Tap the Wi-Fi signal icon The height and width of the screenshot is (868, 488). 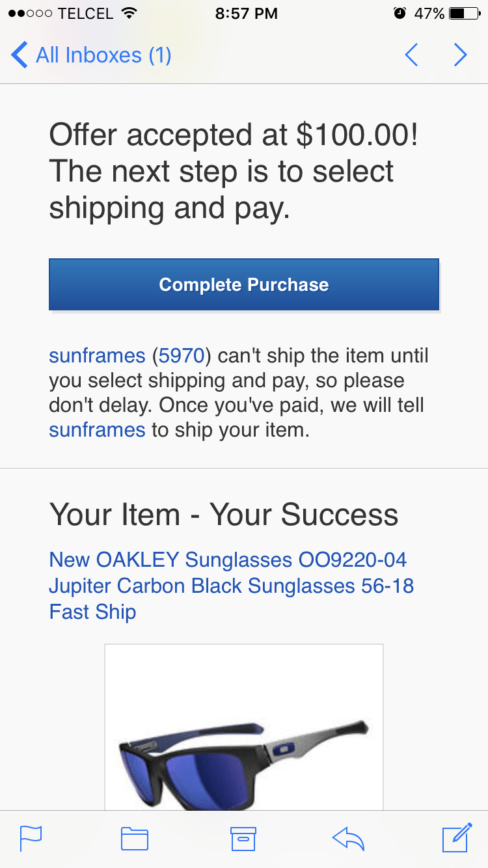(129, 14)
